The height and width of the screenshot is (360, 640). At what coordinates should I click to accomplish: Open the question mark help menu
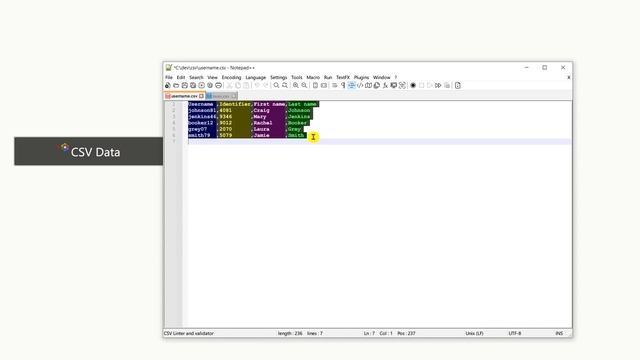click(x=396, y=77)
